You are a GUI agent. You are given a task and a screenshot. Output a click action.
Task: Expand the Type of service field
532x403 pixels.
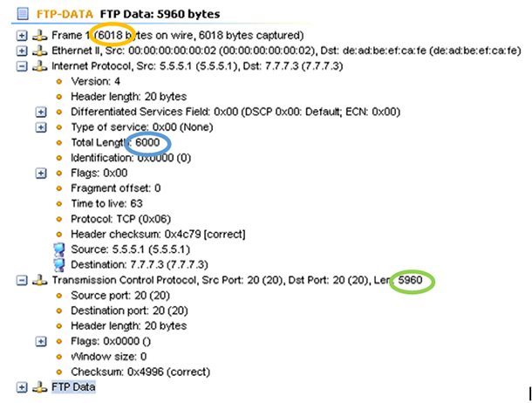(40, 127)
